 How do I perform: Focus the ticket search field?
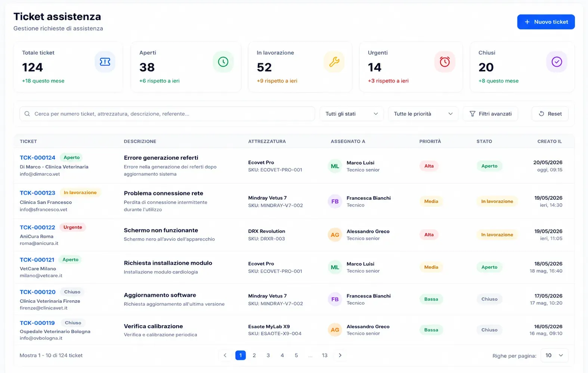click(x=167, y=114)
